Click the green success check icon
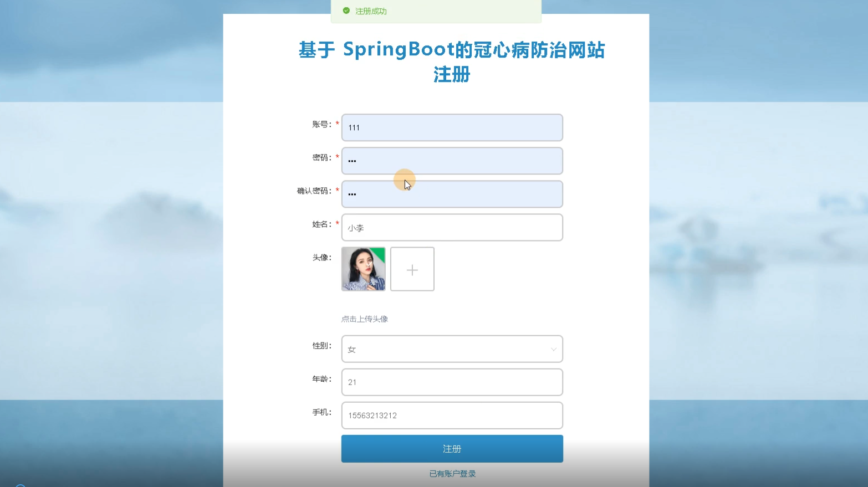The image size is (868, 487). [346, 11]
